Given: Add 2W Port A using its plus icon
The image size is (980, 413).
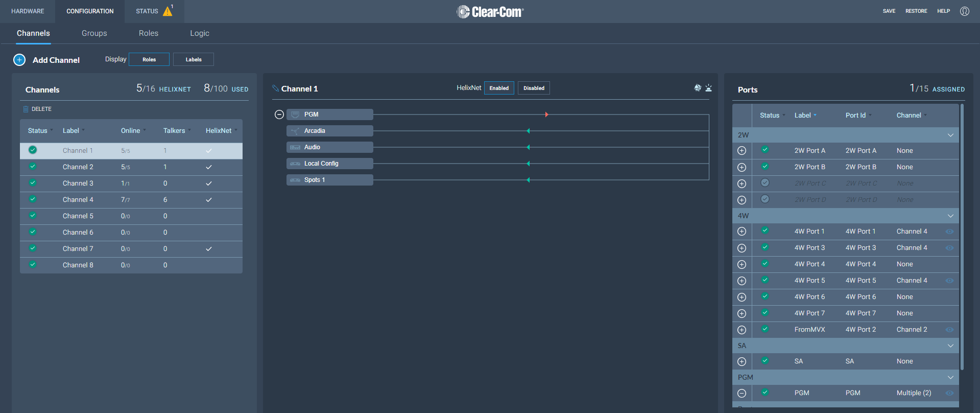Looking at the screenshot, I should (x=742, y=151).
